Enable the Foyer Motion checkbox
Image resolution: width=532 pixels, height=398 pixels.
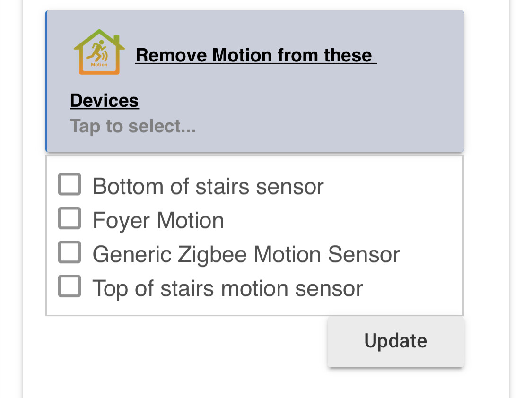tap(70, 218)
